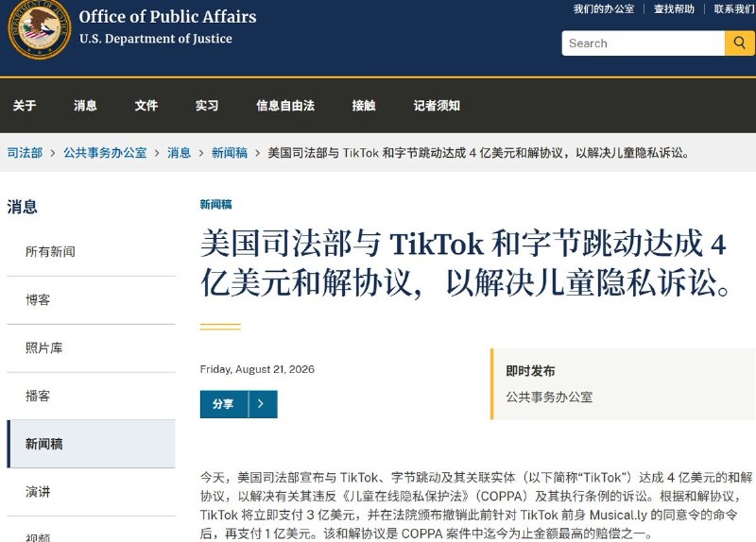Open the 信息自由法 navigation menu item
Viewport: 756px width, 542px height.
click(285, 105)
